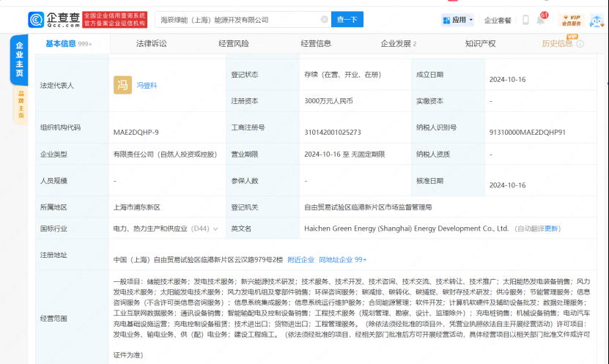Select the 企业发展 tab
The height and width of the screenshot is (364, 609).
coord(398,44)
